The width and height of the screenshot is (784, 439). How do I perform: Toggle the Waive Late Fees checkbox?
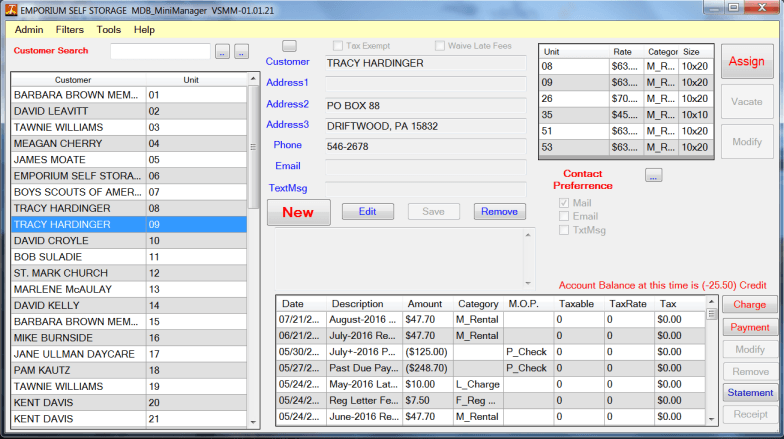(x=440, y=46)
